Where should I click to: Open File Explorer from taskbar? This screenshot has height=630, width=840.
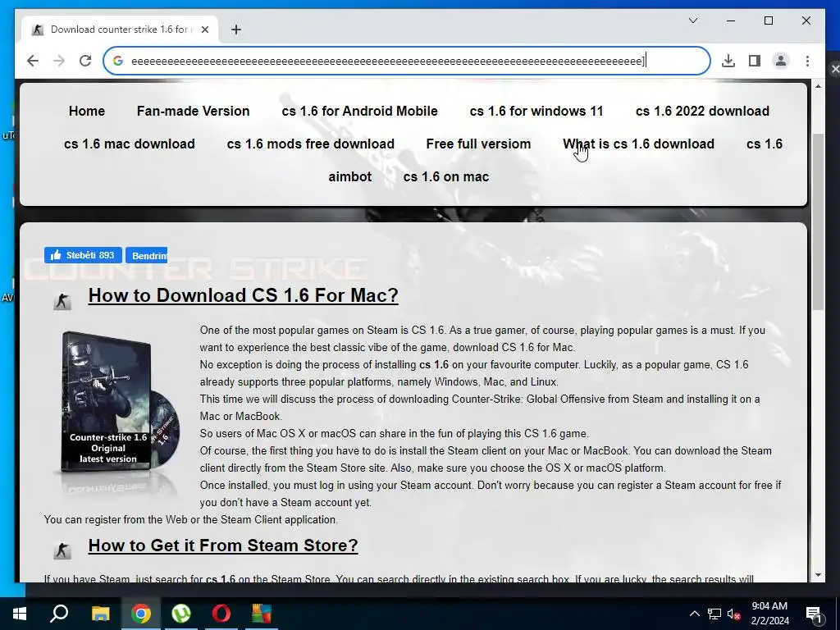100,614
